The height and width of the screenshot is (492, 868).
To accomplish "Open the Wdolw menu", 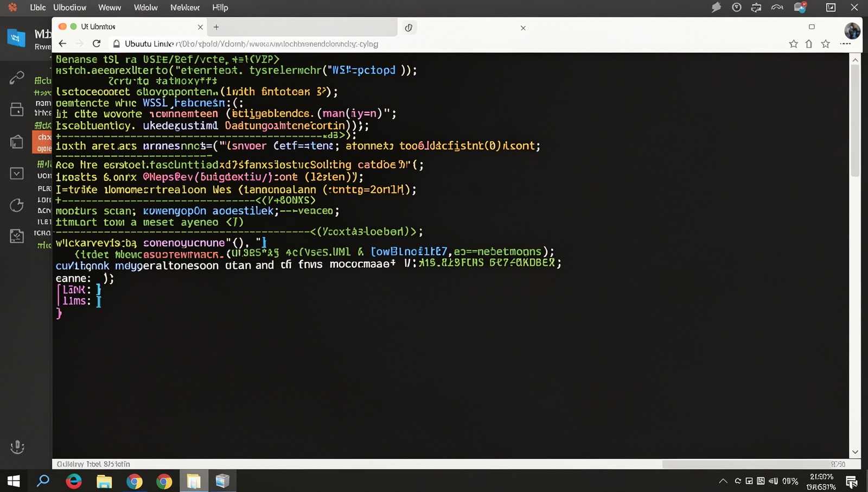I will point(146,8).
